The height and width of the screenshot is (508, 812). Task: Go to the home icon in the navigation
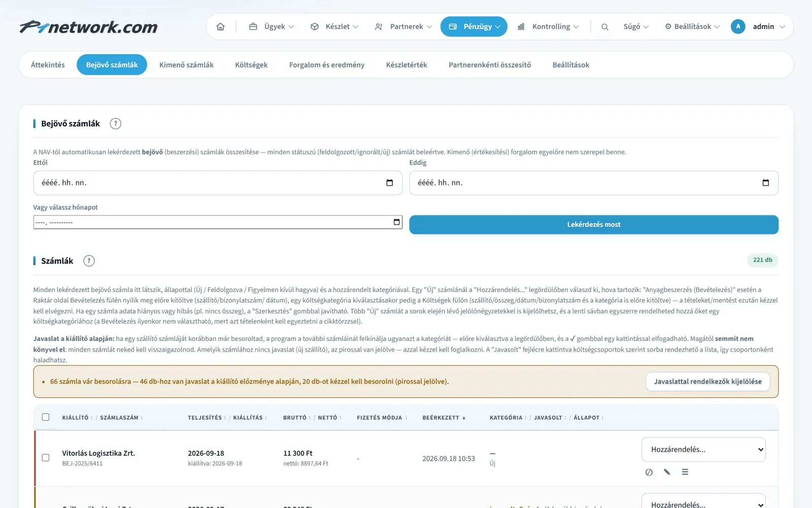click(x=220, y=26)
